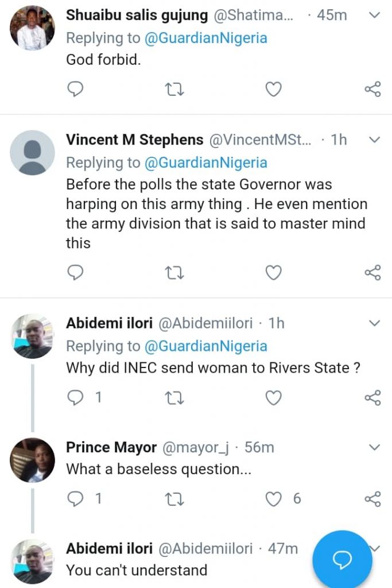Reply to Abidemi ilori's INEC question tweet
392x588 pixels.
(x=76, y=397)
